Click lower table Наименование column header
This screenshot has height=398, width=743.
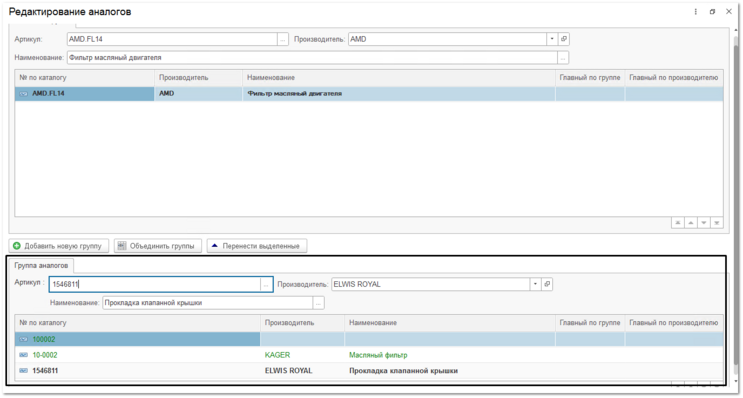(450, 323)
